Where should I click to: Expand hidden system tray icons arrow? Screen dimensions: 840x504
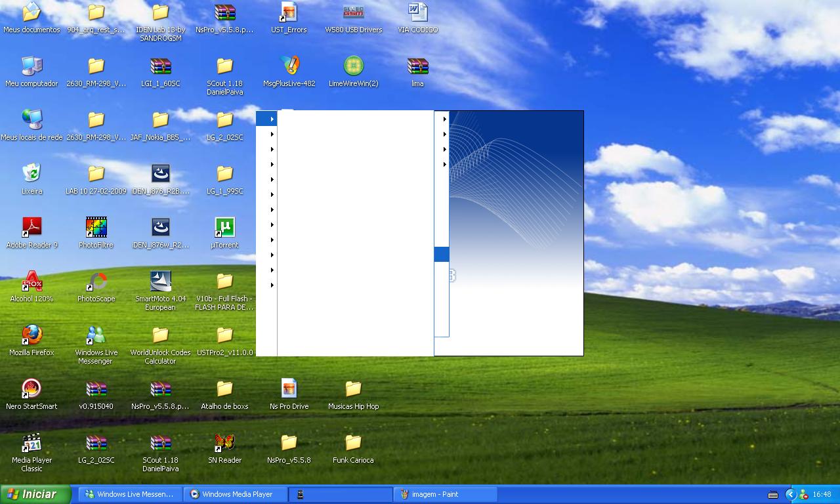(790, 494)
